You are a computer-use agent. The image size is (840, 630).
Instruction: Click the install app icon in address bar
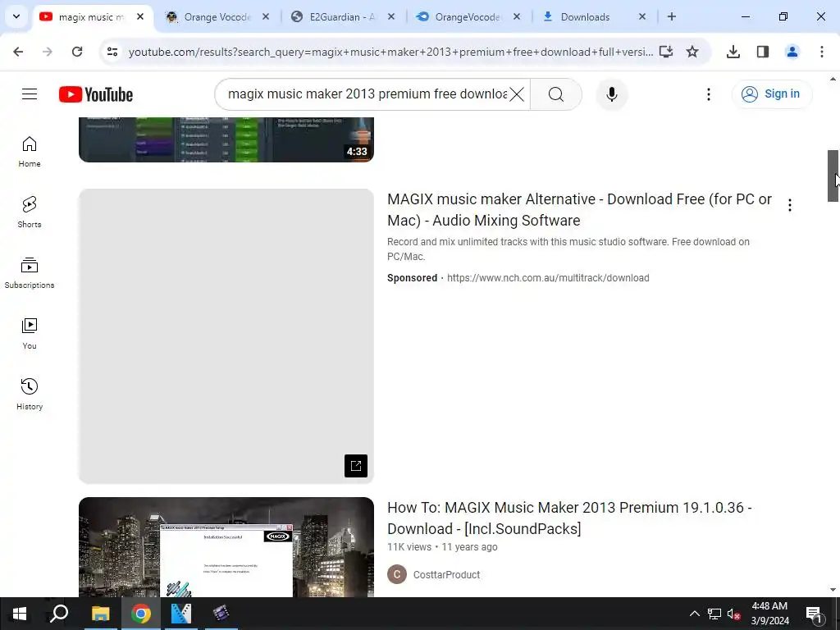pyautogui.click(x=666, y=52)
